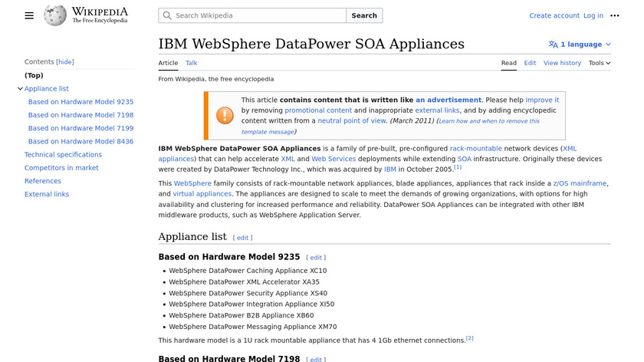644x362 pixels.
Task: Click the magnifier icon in search box
Action: click(x=167, y=15)
